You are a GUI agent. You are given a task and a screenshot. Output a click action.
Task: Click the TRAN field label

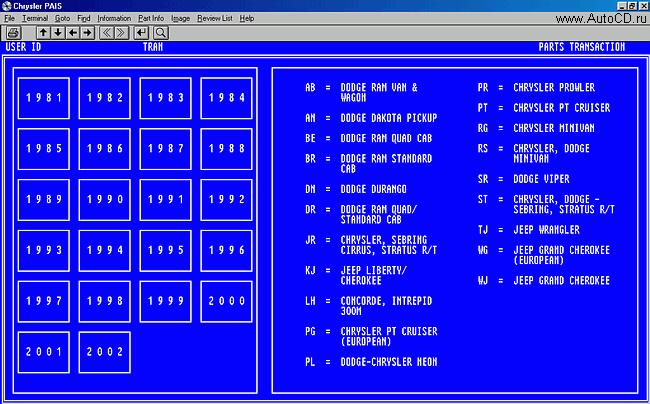153,47
